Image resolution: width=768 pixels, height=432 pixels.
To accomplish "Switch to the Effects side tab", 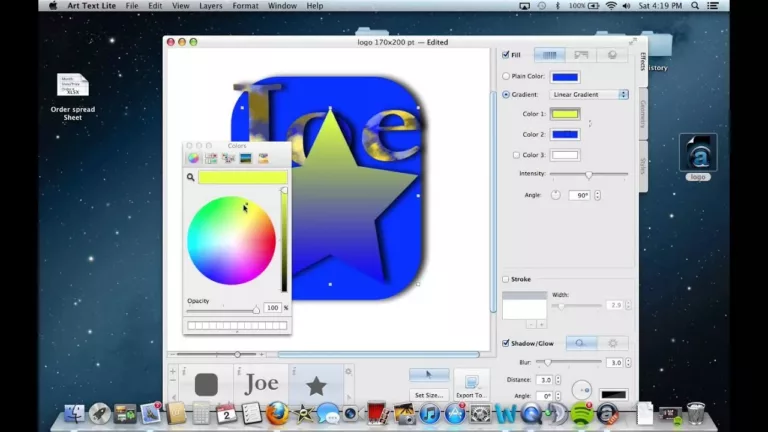I will coord(643,62).
